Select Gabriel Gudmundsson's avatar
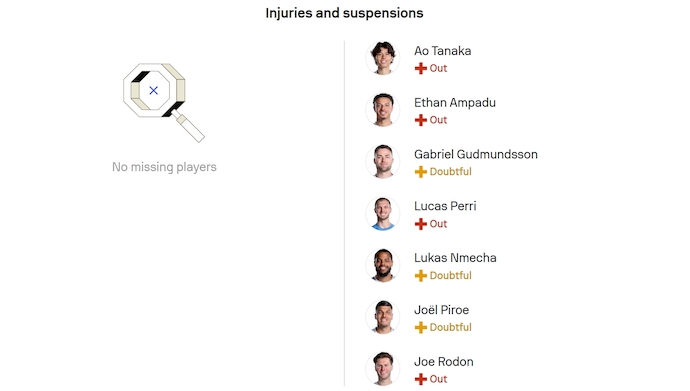The width and height of the screenshot is (690, 391). tap(383, 161)
